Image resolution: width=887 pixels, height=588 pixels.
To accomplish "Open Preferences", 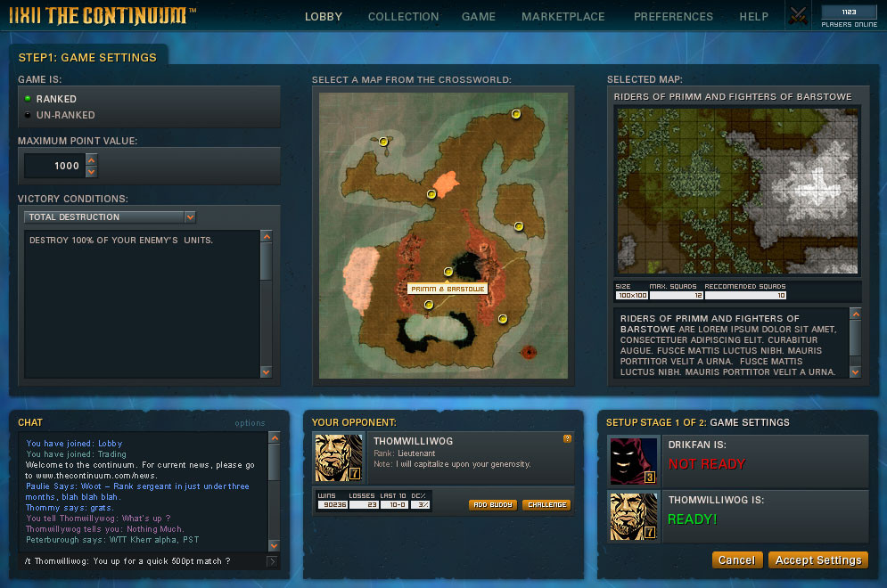I will click(x=673, y=17).
